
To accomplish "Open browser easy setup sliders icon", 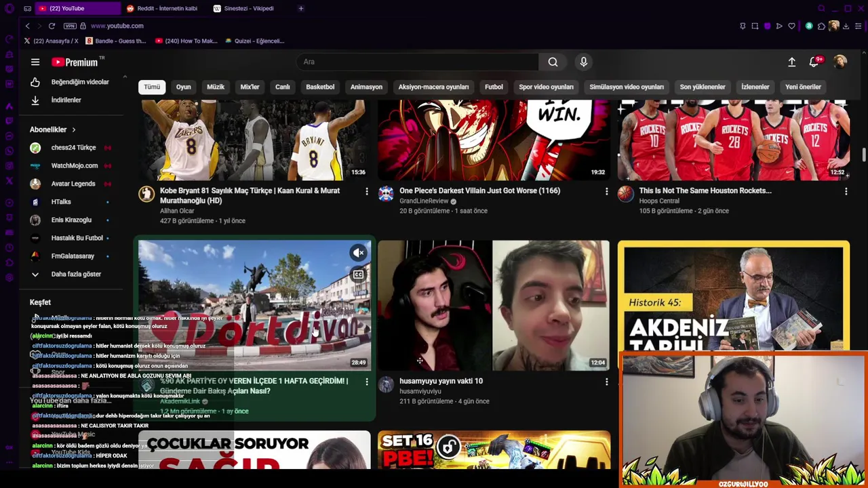I will pyautogui.click(x=858, y=26).
